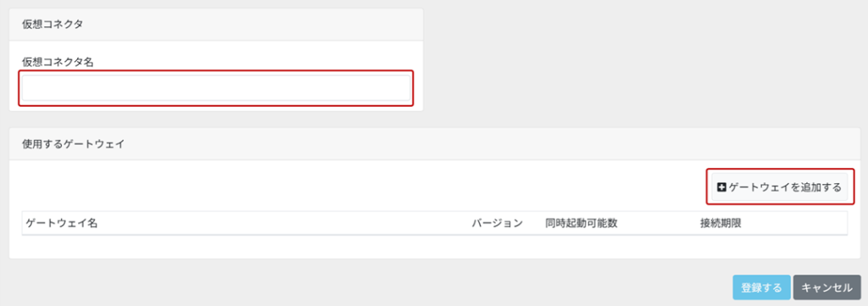Click the 登録する button

[761, 287]
